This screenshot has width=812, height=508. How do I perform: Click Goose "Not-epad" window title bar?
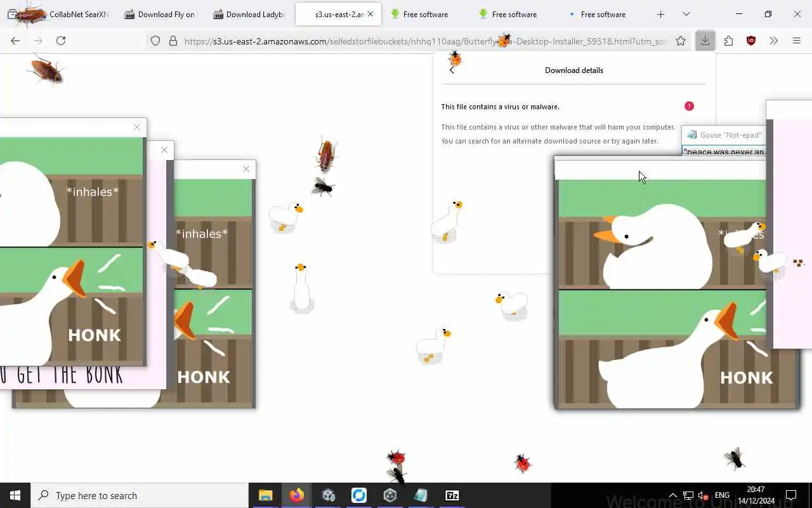pyautogui.click(x=724, y=135)
